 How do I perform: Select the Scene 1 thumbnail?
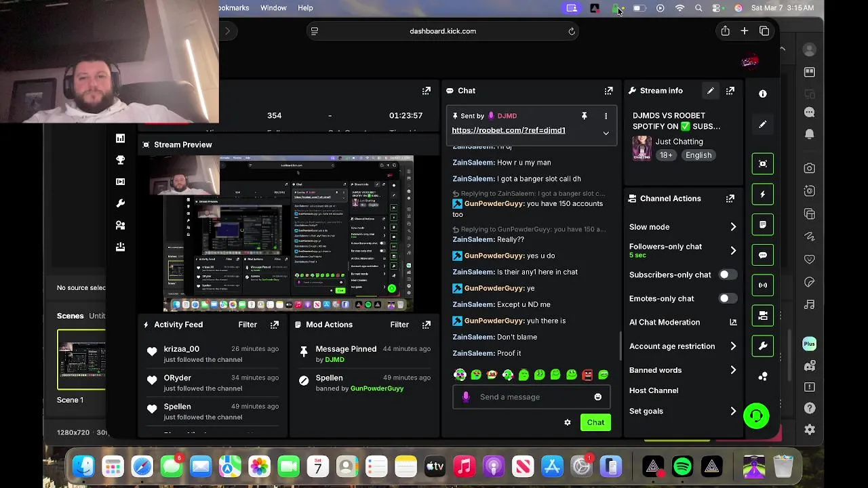coord(81,360)
